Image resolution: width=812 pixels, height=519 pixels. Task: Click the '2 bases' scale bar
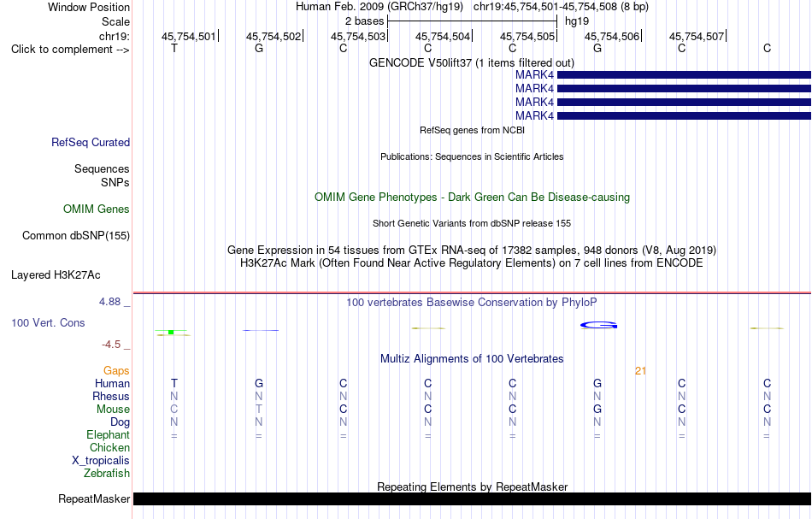click(x=472, y=21)
